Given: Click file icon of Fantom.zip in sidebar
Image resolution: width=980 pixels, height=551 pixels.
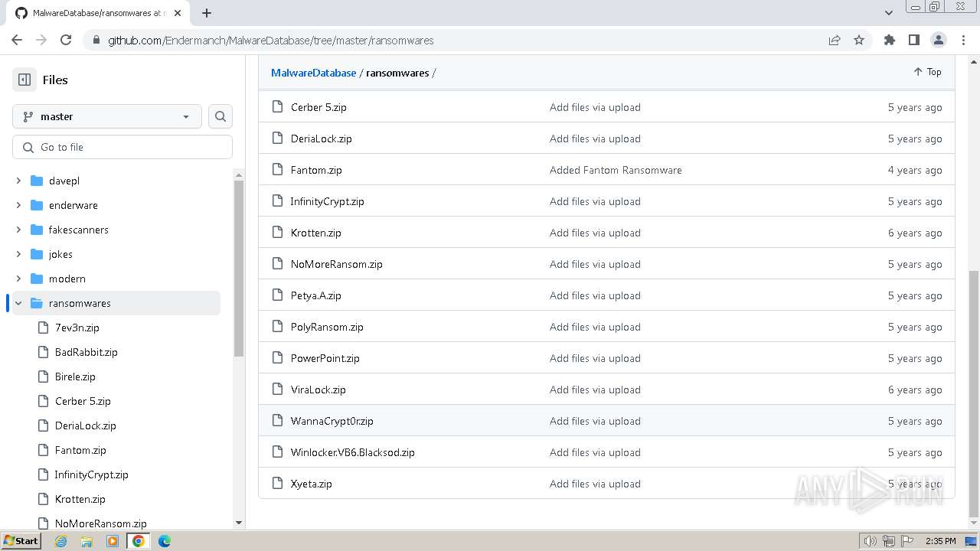Looking at the screenshot, I should click(43, 450).
